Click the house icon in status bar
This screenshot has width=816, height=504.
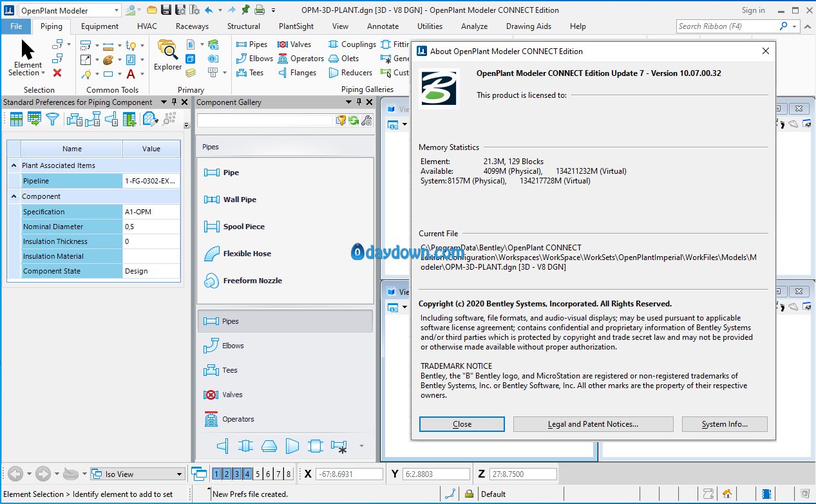click(727, 494)
